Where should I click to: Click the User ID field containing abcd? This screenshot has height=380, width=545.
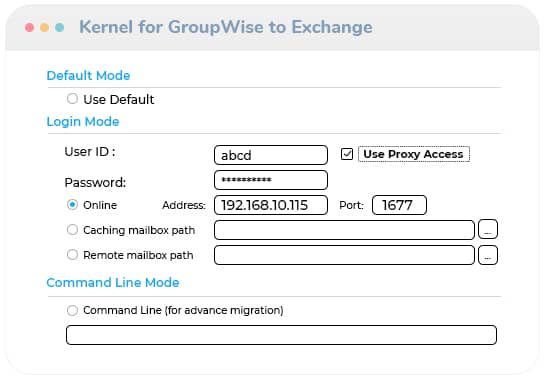point(271,155)
